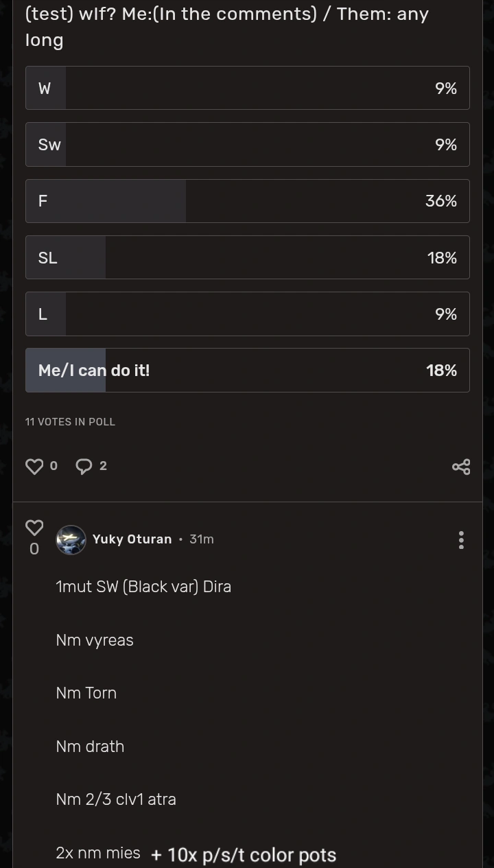
Task: Open the comment's three-dot options menu
Action: 461,540
